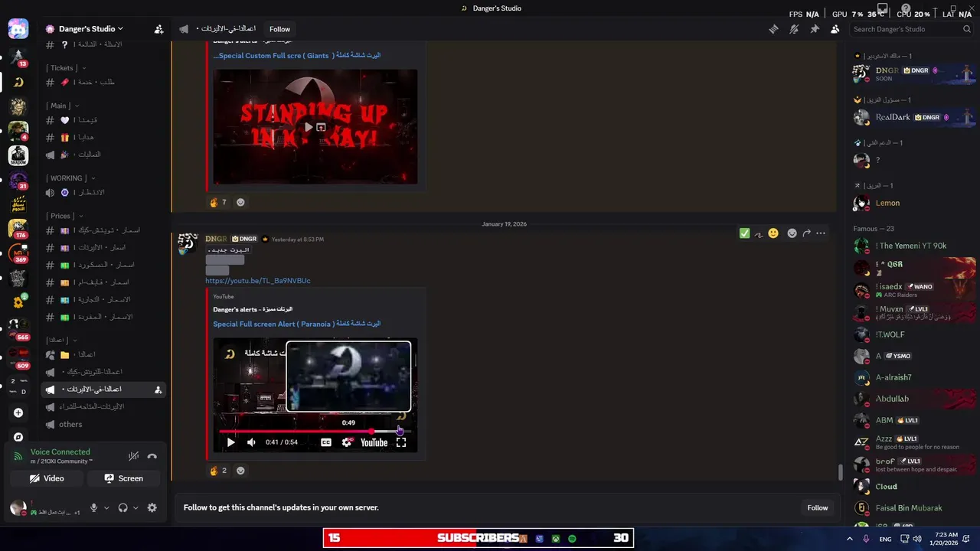Turn on camera with Video button
Viewport: 980px width, 551px height.
47,478
